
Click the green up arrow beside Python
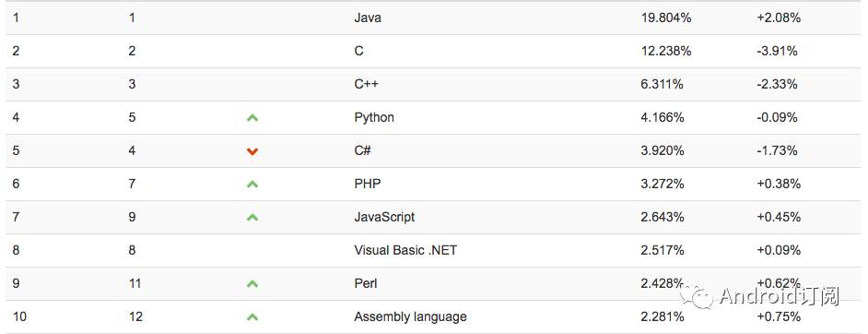pos(252,117)
